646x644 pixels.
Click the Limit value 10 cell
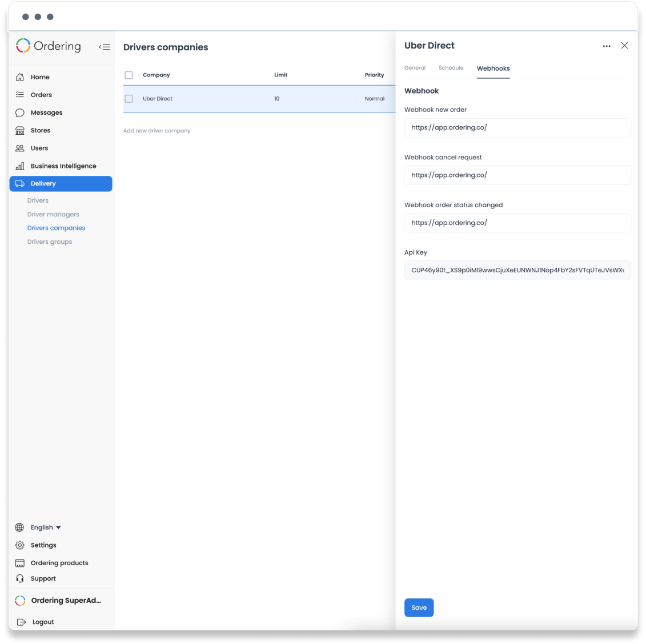point(277,99)
